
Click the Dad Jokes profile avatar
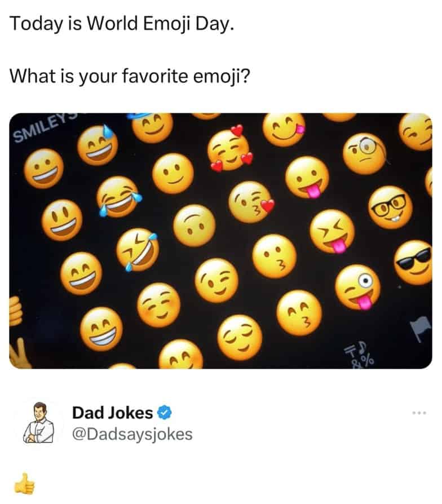(x=38, y=423)
